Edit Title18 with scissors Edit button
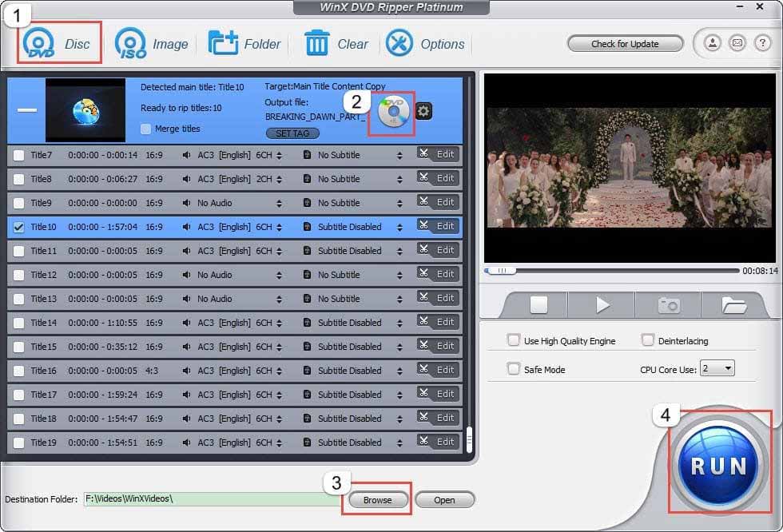Screen dimensions: 783x532 [438, 418]
